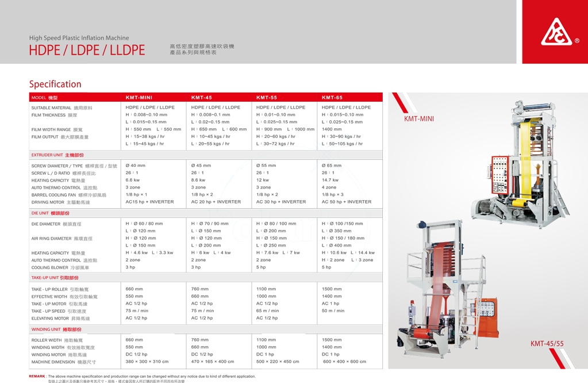Click the DIE DIAMETER row label
This screenshot has height=383, width=588.
(56, 224)
